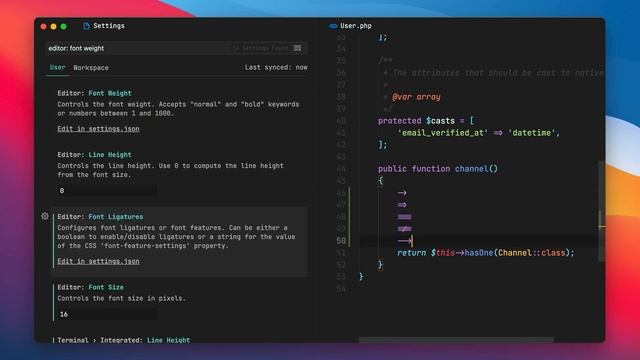Image resolution: width=640 pixels, height=360 pixels.
Task: Click the editor horizontal scrollbar
Action: pos(456,340)
